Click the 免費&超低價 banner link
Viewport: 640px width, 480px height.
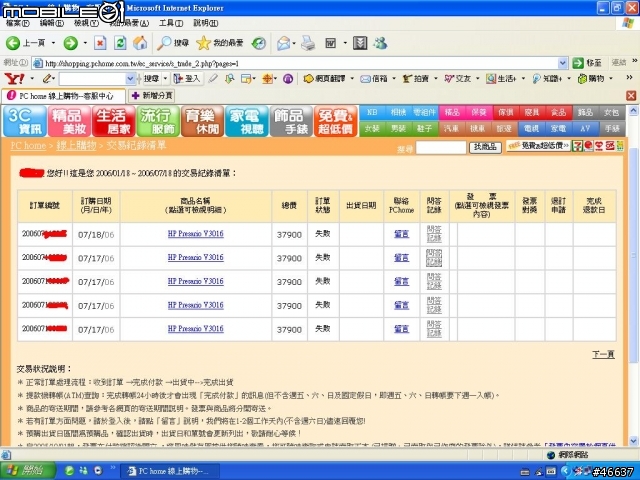pyautogui.click(x=538, y=145)
